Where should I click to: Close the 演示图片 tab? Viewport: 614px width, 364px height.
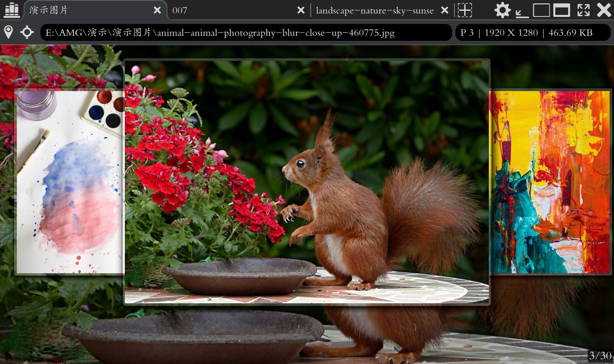tap(157, 10)
